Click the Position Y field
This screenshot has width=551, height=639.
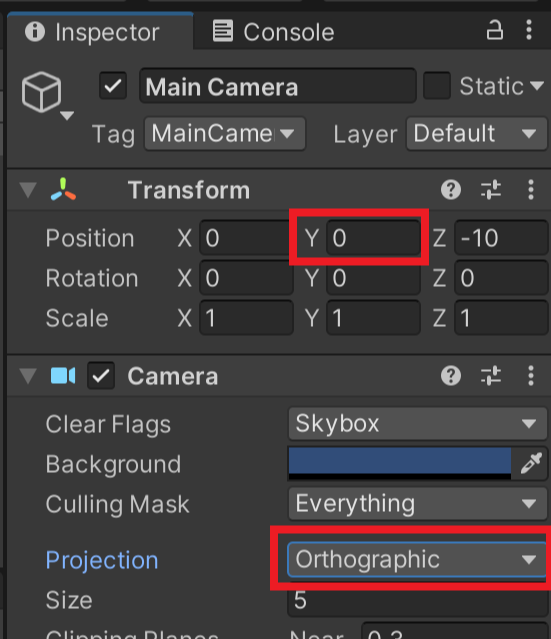point(373,238)
